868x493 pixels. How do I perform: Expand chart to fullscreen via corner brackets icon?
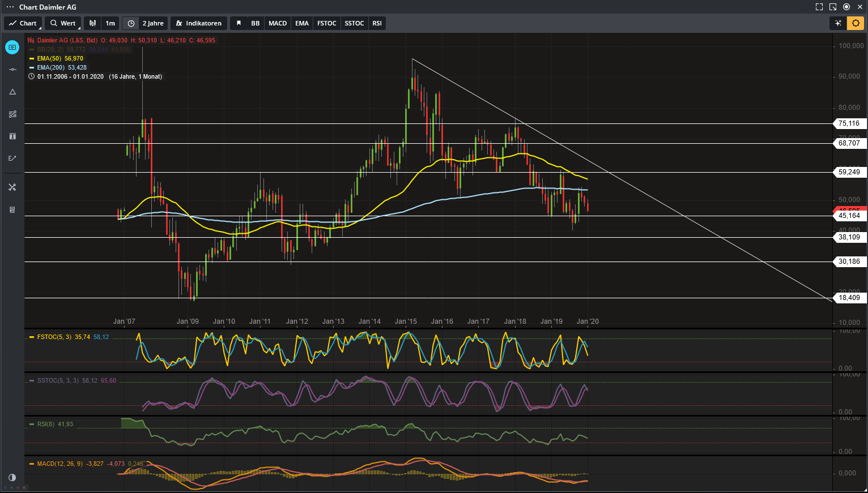(x=819, y=7)
